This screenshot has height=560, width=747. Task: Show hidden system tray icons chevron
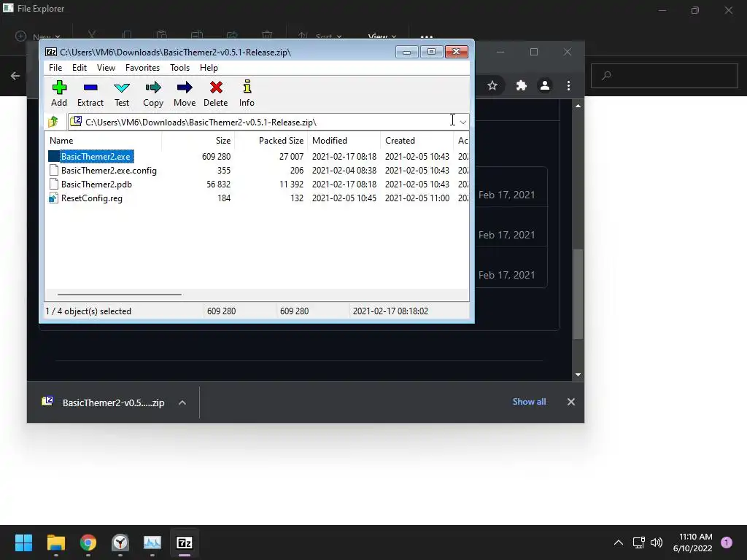click(619, 542)
